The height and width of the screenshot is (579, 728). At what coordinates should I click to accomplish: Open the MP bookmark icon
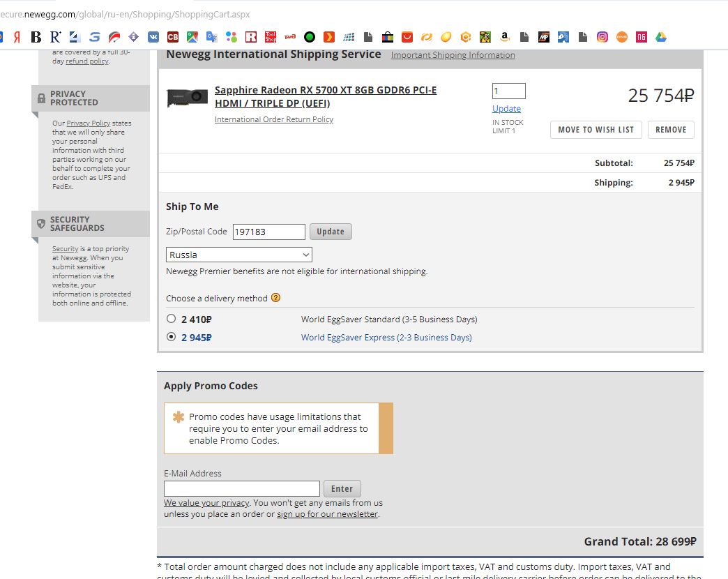[x=544, y=37]
